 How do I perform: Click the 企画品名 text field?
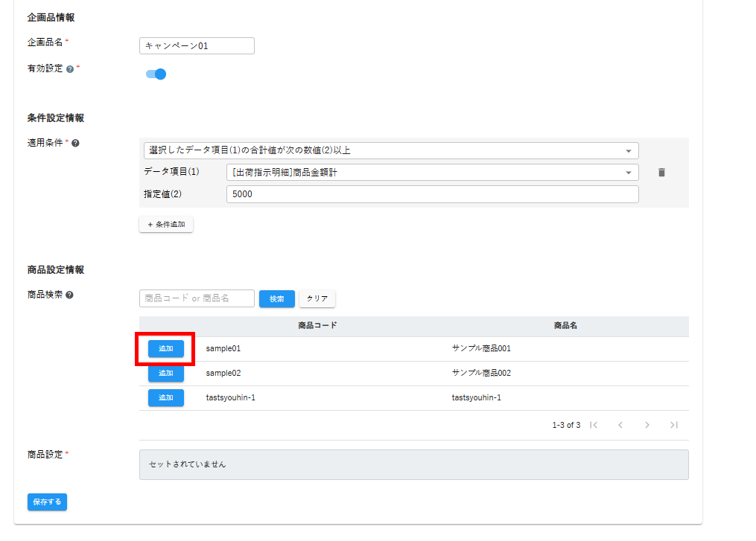[x=197, y=46]
